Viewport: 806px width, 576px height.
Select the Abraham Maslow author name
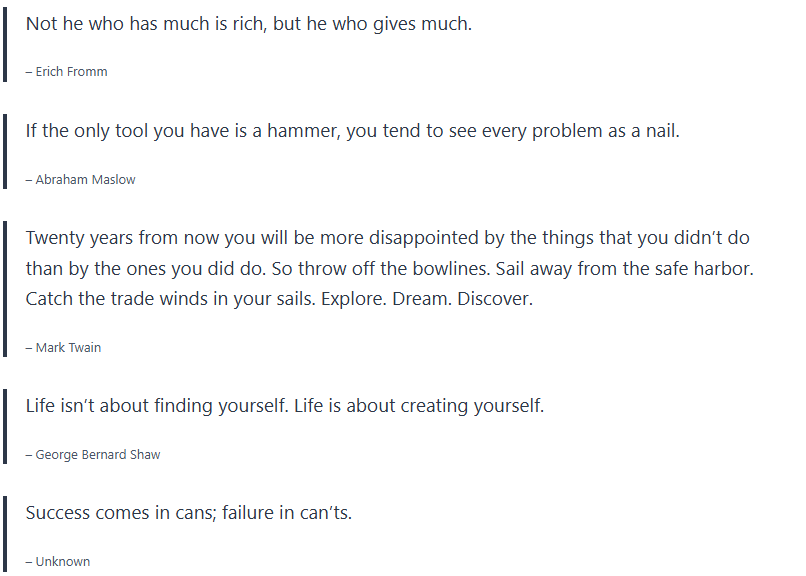click(85, 180)
